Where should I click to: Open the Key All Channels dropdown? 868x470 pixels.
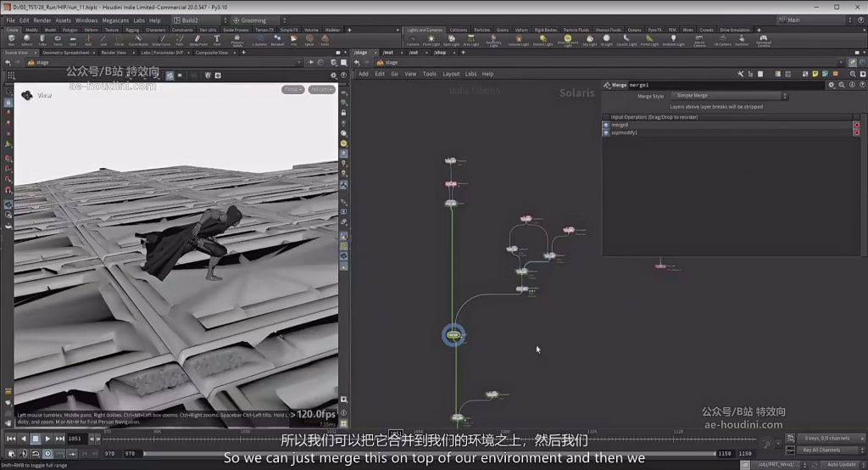832,450
